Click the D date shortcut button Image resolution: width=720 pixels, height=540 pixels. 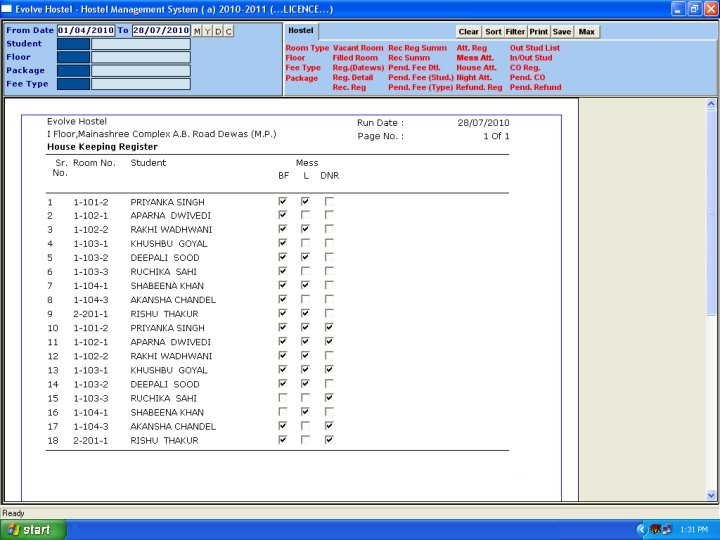[x=219, y=31]
